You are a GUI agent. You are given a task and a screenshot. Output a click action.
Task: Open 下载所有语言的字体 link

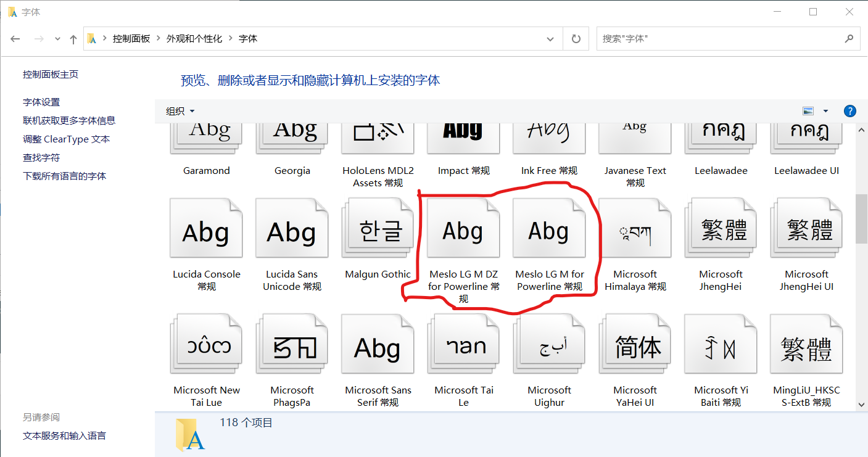[65, 176]
